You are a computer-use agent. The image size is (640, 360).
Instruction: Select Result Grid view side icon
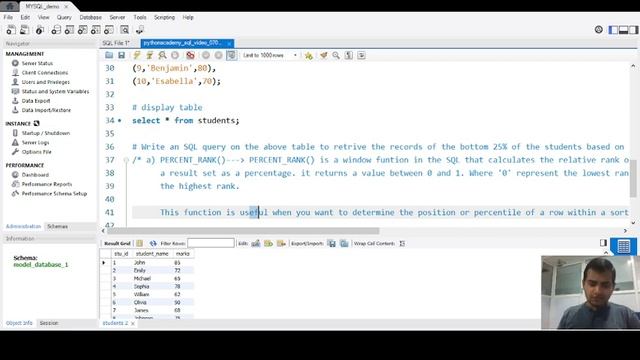(x=623, y=246)
